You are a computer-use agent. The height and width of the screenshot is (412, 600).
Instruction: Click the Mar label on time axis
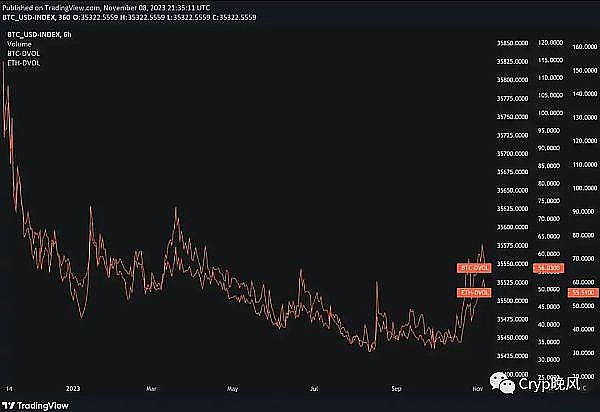click(152, 384)
